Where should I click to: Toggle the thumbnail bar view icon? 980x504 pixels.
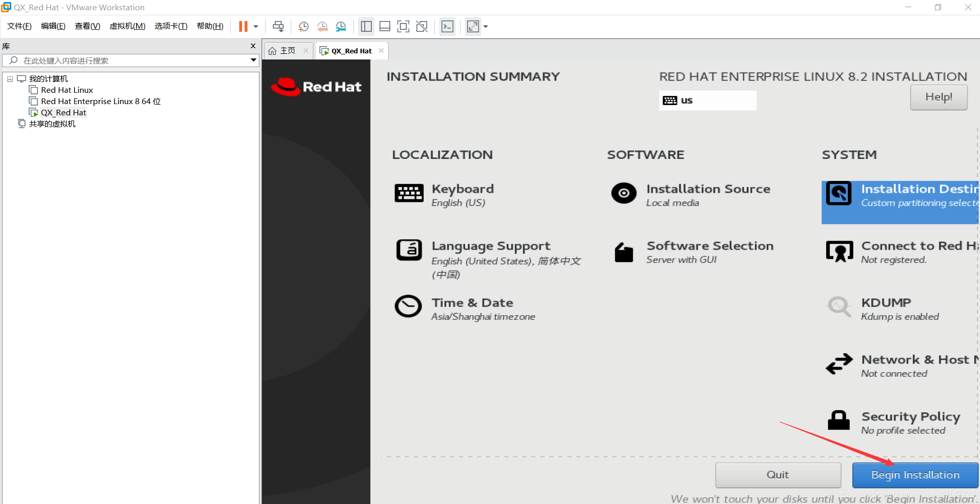coord(385,27)
